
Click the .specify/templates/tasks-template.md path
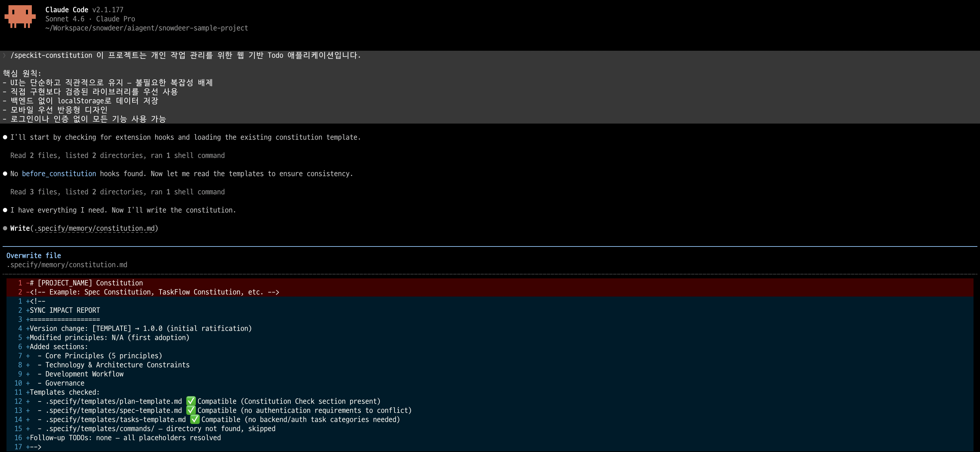click(116, 419)
